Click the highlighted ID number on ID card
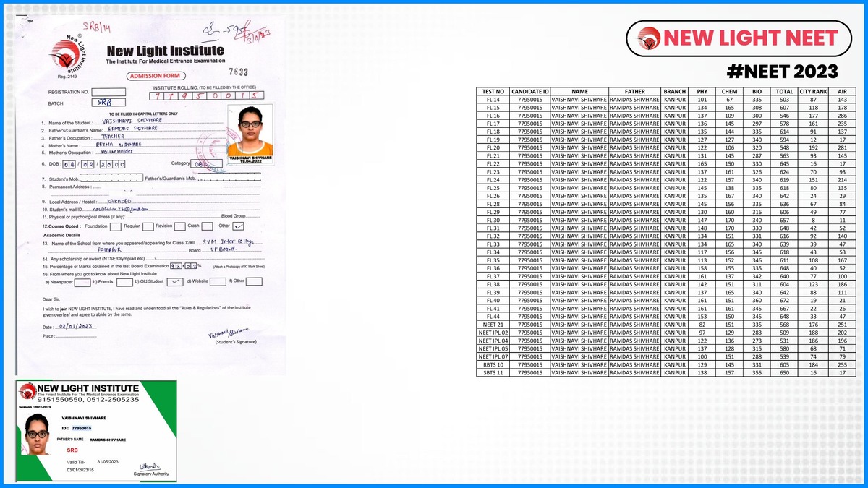Screen dimensions: 868x488 pos(81,429)
